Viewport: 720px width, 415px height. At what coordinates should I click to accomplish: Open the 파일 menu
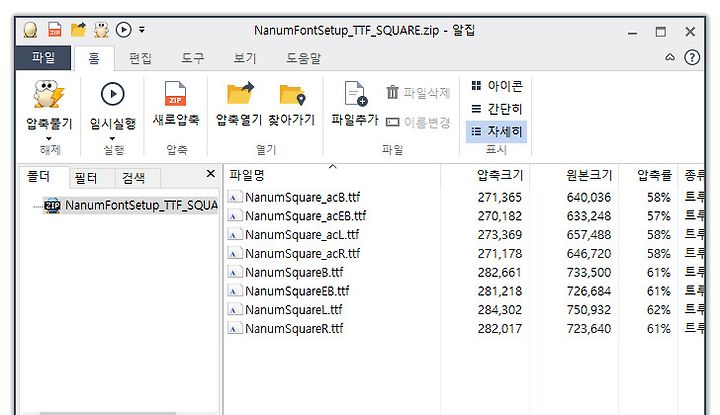point(43,57)
